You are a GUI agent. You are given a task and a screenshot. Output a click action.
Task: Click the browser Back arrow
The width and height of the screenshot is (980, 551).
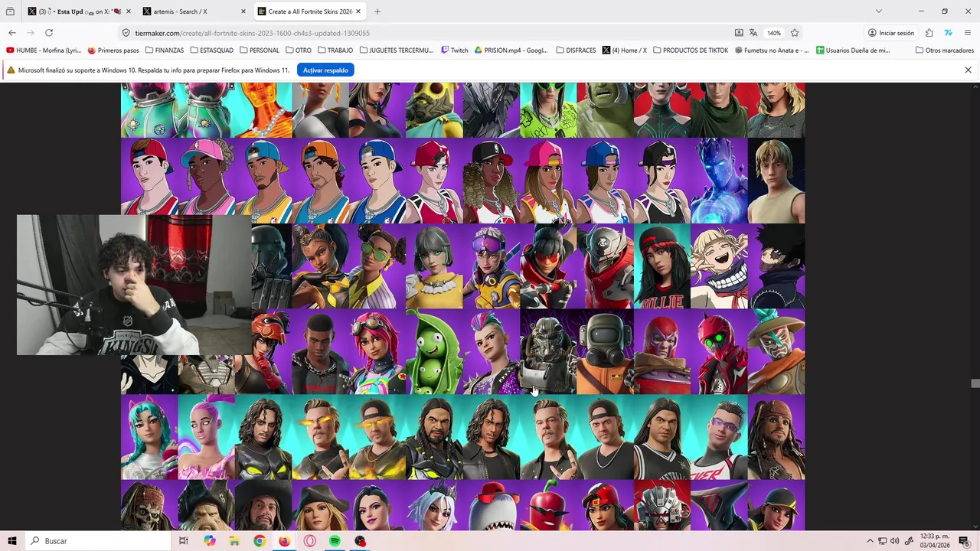(x=12, y=33)
